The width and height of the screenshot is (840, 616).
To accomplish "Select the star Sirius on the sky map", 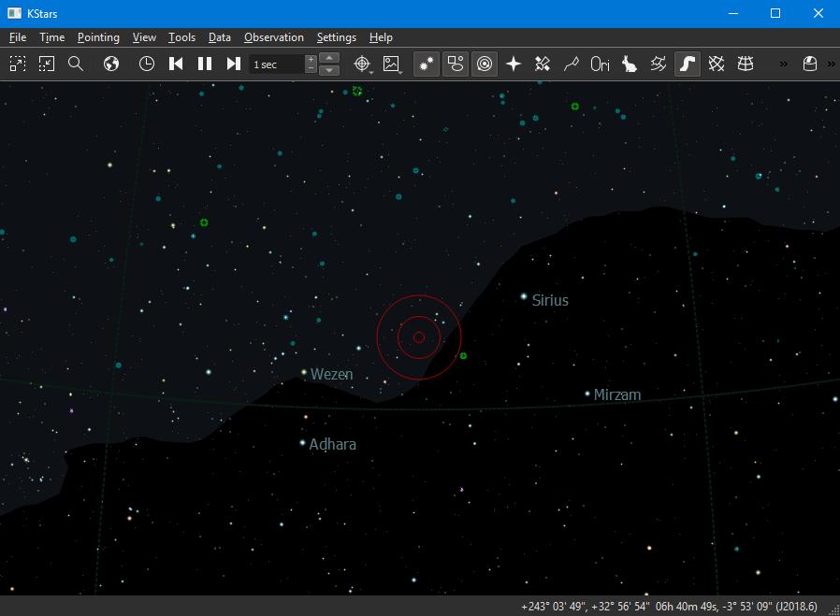I will 524,296.
